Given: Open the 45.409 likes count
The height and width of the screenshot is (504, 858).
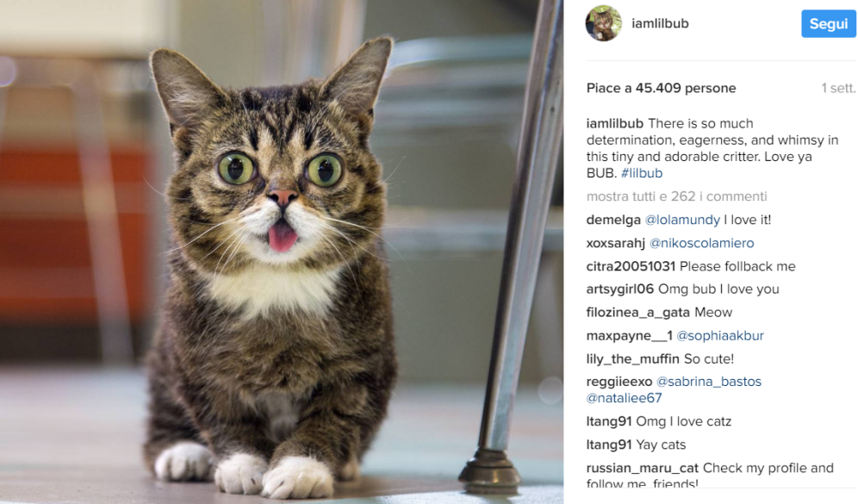Looking at the screenshot, I should tap(661, 88).
